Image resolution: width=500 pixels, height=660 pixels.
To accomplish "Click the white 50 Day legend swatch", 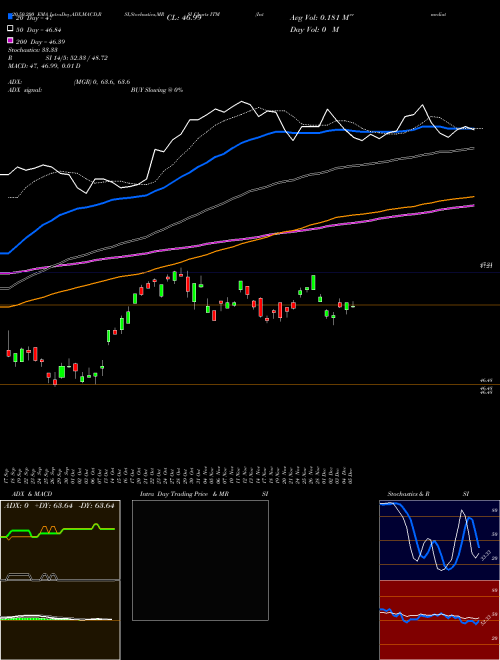I will point(10,29).
